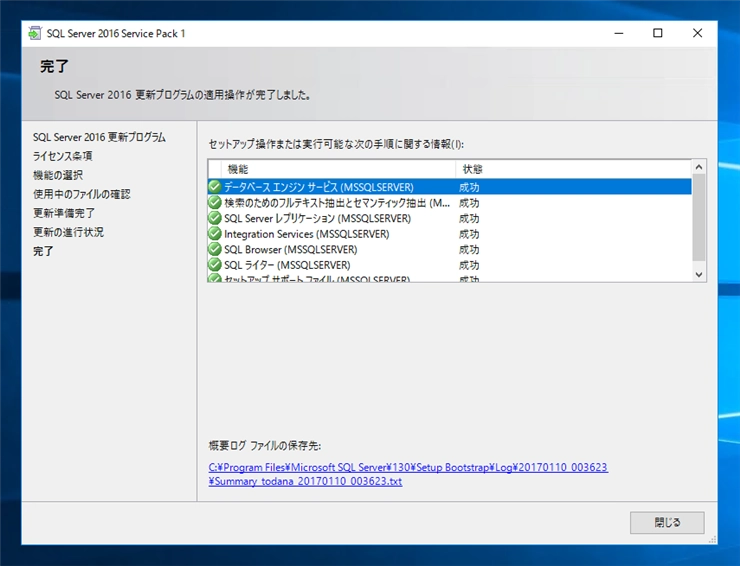The height and width of the screenshot is (566, 740).
Task: Click the 完了 step in sidebar
Action: [x=43, y=251]
